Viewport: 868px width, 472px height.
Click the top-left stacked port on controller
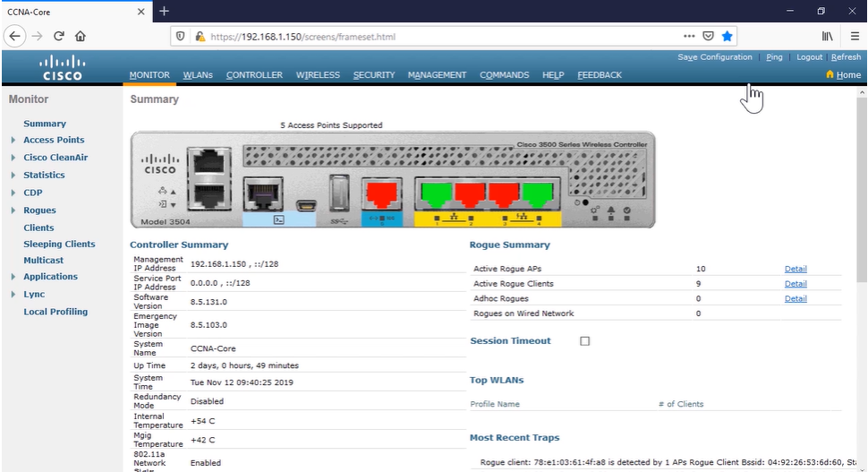coord(208,163)
